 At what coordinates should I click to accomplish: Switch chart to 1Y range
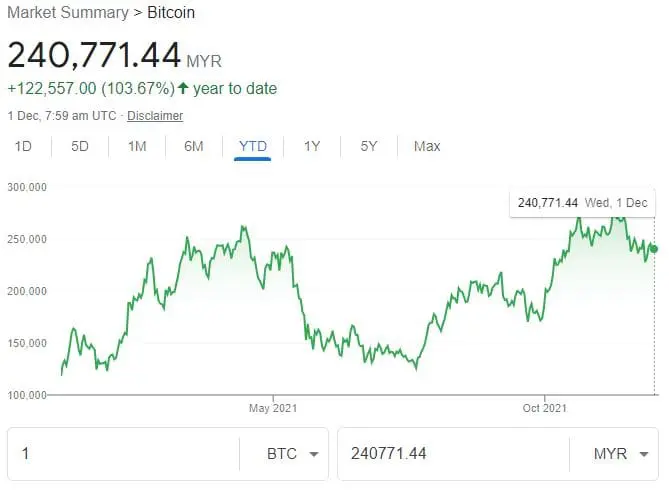[312, 147]
